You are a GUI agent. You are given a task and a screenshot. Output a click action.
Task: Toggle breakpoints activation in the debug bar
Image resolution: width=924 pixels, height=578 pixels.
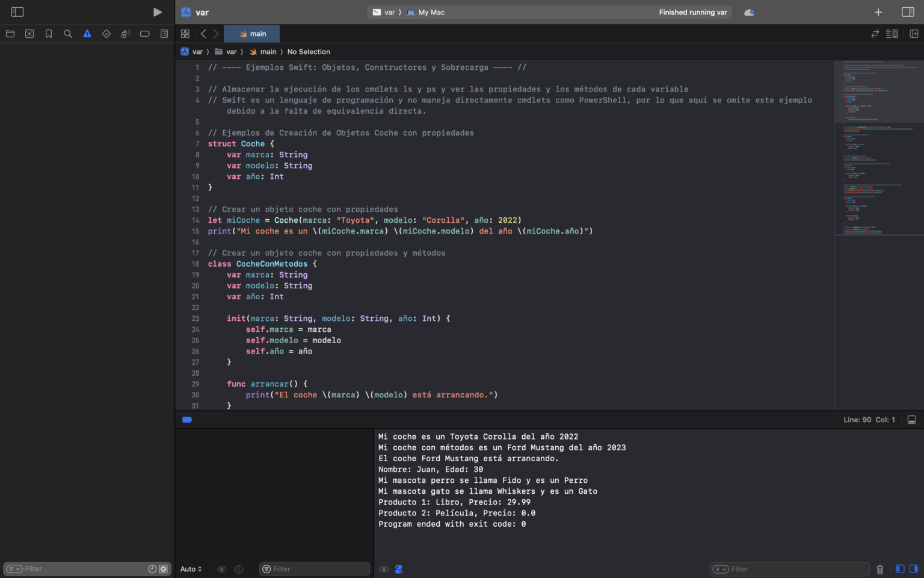pos(187,420)
